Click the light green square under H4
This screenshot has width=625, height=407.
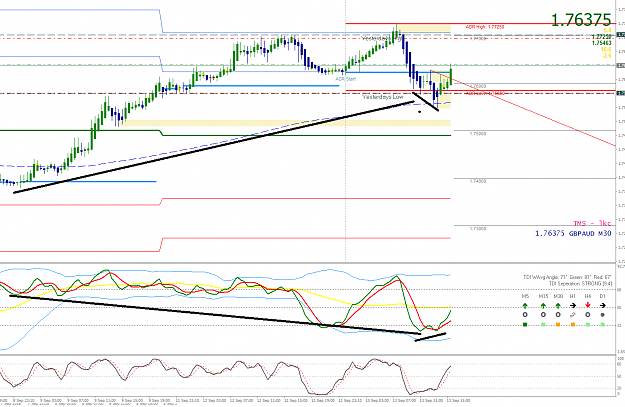(588, 325)
